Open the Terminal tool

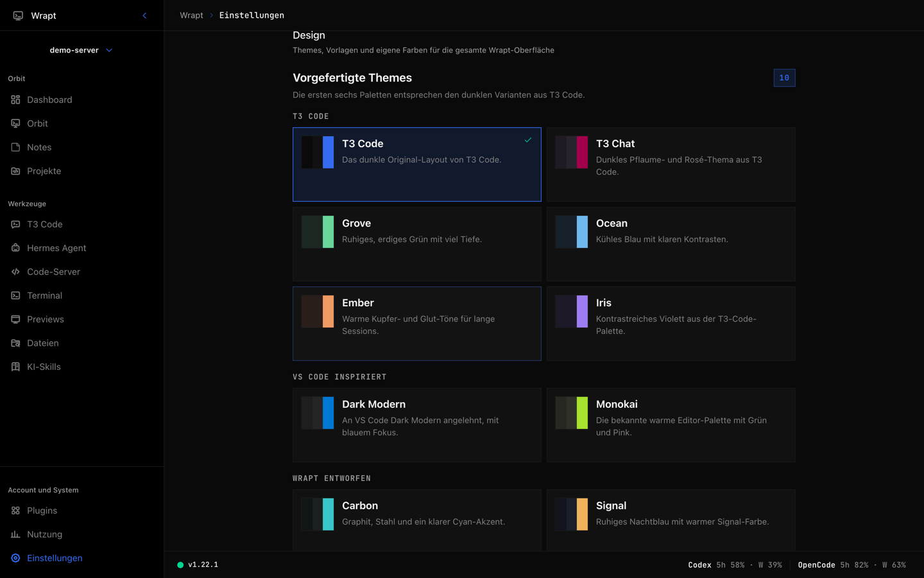click(81, 295)
